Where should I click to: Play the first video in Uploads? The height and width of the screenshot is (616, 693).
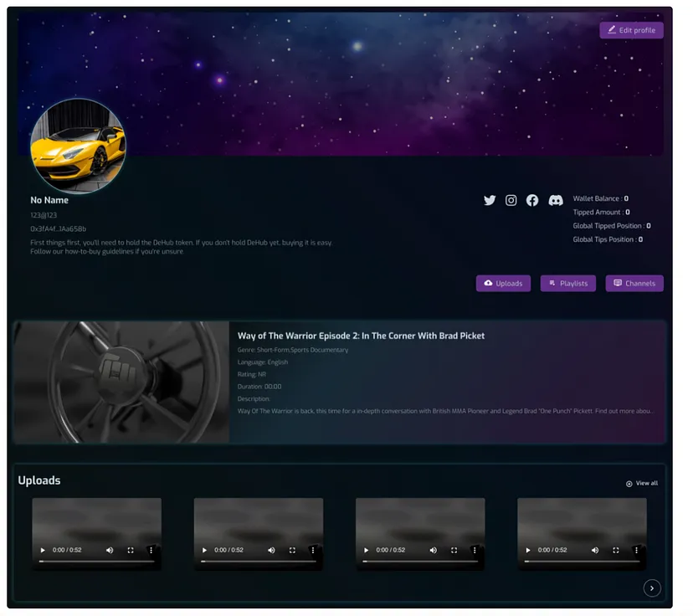tap(43, 550)
